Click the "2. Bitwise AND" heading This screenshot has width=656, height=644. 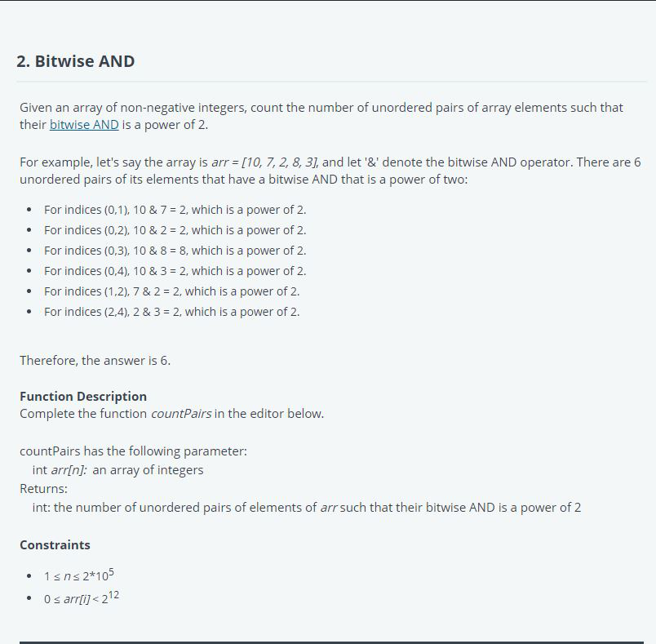tap(75, 61)
